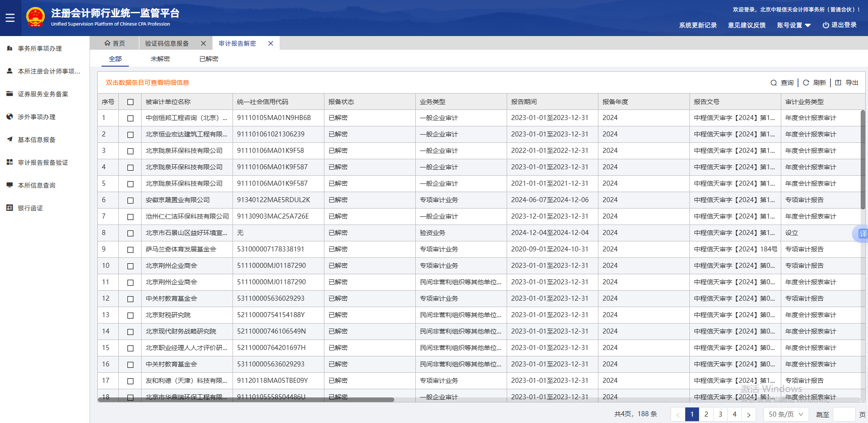Open 银行函证 from the sidebar
Viewport: 868px width, 423px height.
click(x=30, y=208)
